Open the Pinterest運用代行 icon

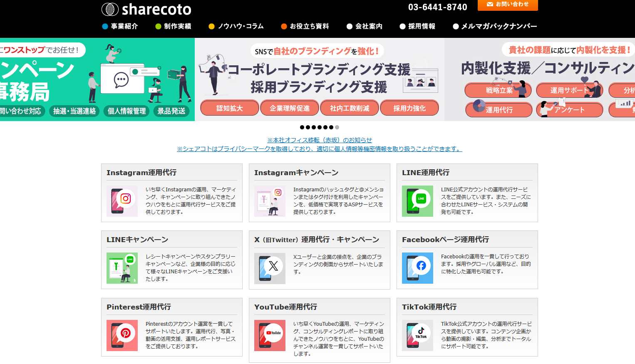click(x=122, y=335)
